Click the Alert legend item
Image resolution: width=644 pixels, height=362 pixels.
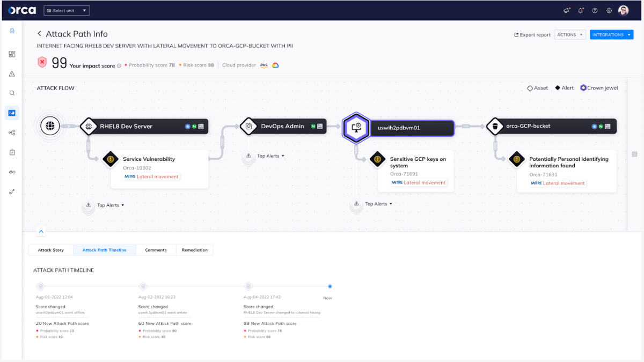564,88
